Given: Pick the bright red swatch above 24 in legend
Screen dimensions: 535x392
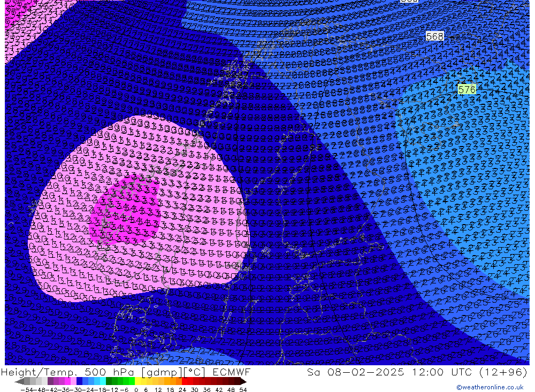Looking at the screenshot, I should [185, 381].
